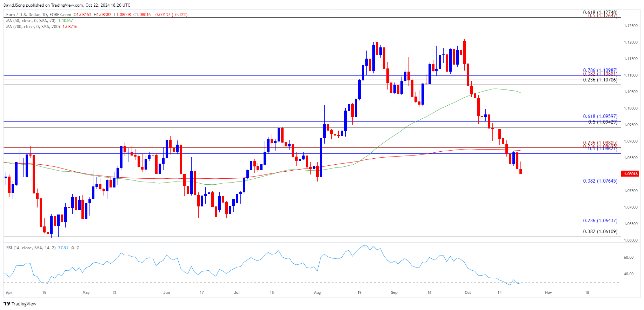Click the 1.12500 price axis tick
The image size is (644, 310).
631,26
